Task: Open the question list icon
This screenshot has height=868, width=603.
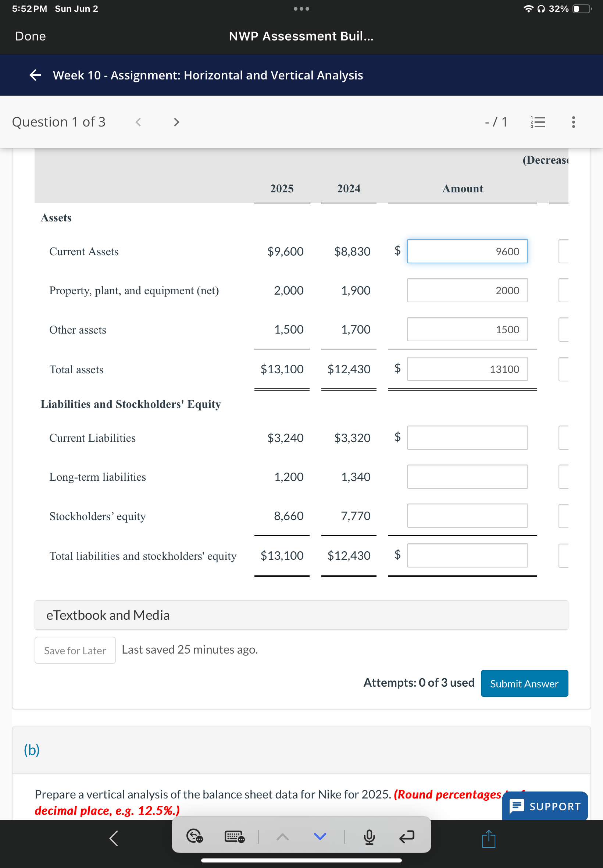Action: click(x=538, y=122)
